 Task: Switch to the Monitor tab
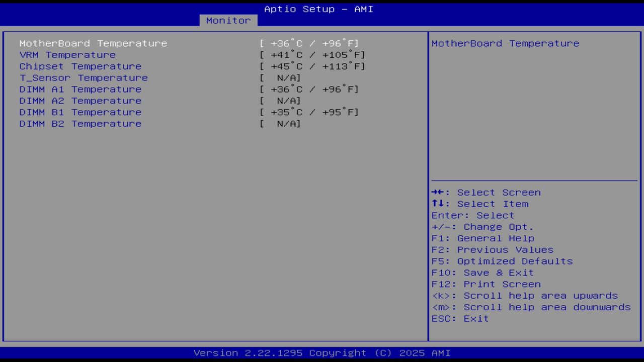[x=228, y=20]
